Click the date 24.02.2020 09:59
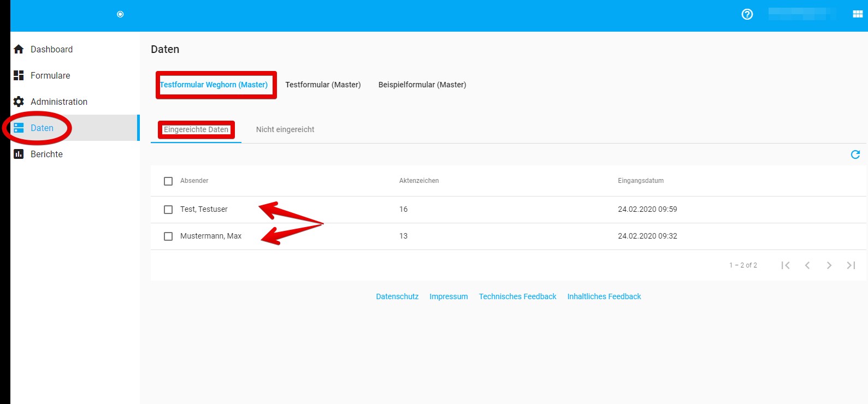 pyautogui.click(x=647, y=209)
